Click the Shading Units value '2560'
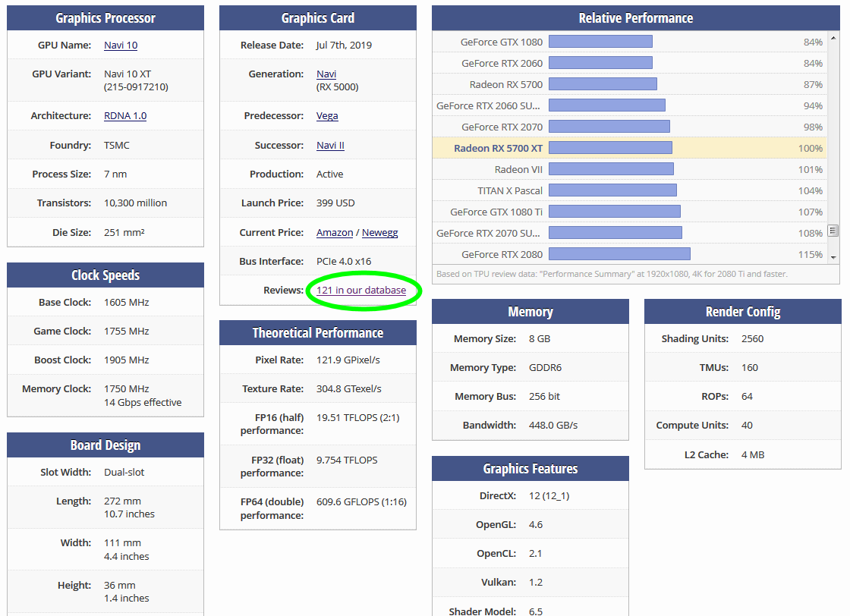Screen dimensions: 850x616 (752, 338)
